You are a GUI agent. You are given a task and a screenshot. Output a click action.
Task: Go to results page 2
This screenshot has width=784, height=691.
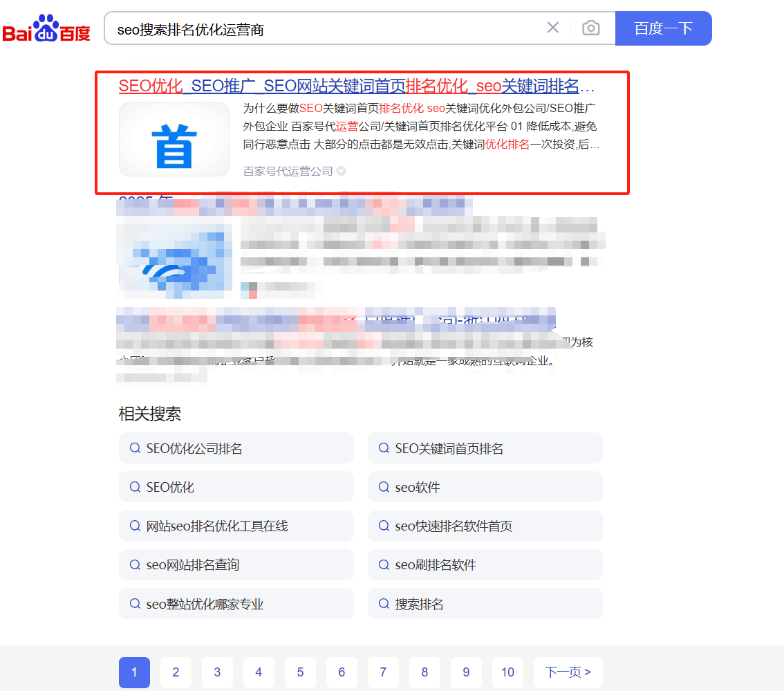[176, 672]
